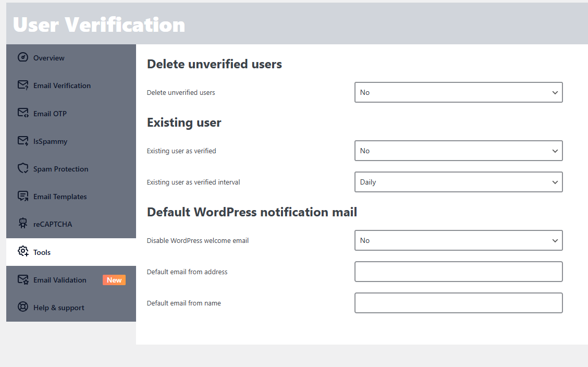Image resolution: width=588 pixels, height=367 pixels.
Task: Click the Help & support lifebuoy icon
Action: pyautogui.click(x=23, y=307)
